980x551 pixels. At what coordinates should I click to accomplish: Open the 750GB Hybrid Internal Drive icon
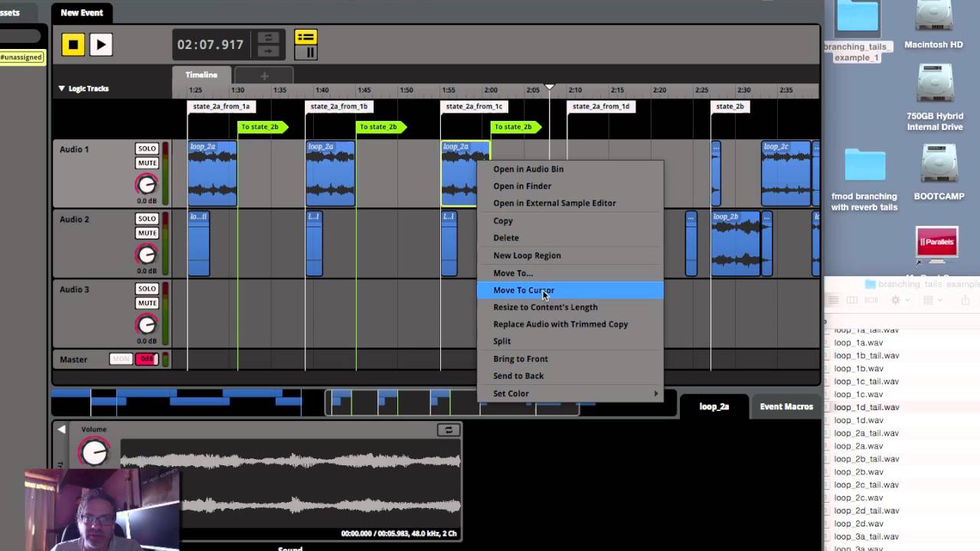(934, 97)
